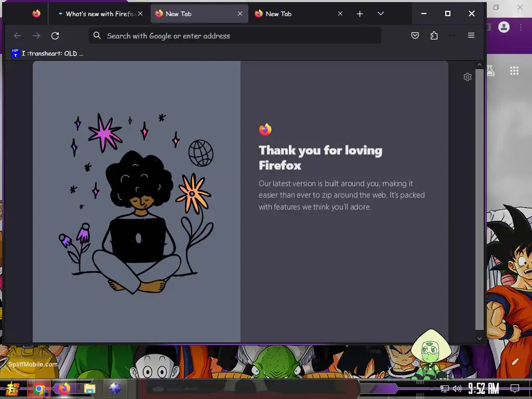The height and width of the screenshot is (399, 532).
Task: Click the purple globe app in the taskbar
Action: pyautogui.click(x=115, y=389)
